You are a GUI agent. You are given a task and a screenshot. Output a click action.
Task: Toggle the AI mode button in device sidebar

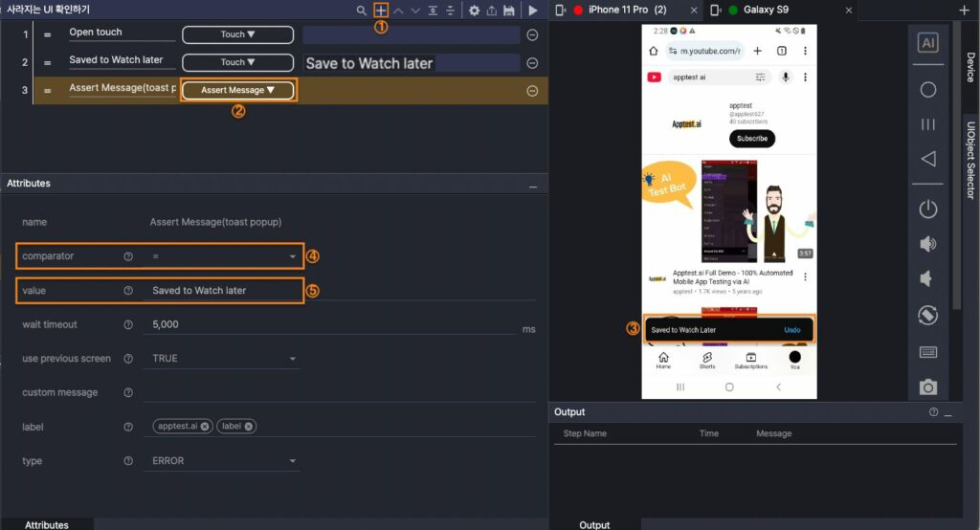pyautogui.click(x=927, y=43)
